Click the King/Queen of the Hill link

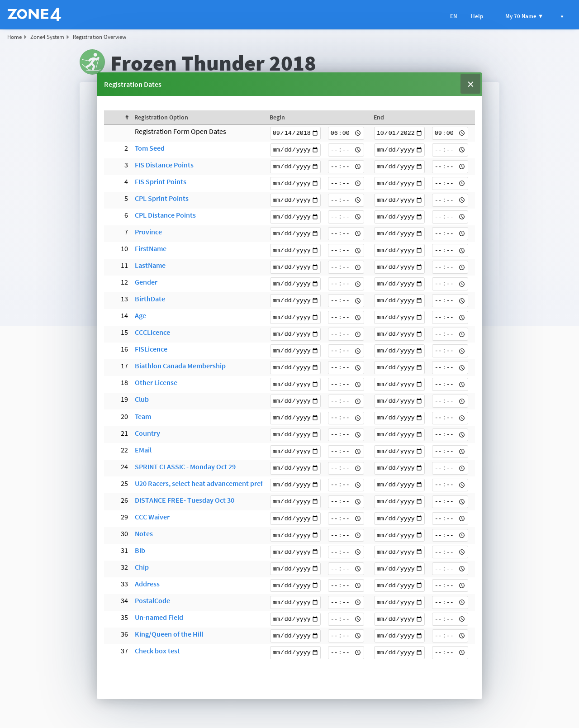click(x=169, y=634)
